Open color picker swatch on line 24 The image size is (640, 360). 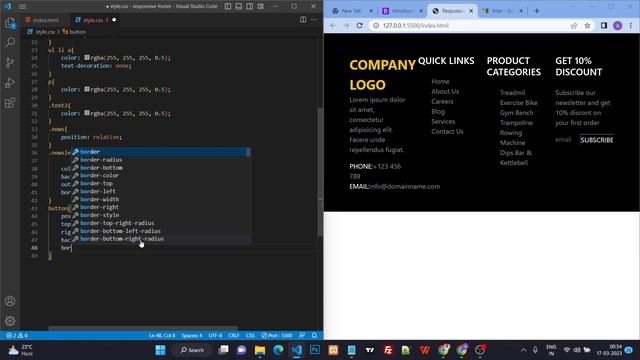87,58
